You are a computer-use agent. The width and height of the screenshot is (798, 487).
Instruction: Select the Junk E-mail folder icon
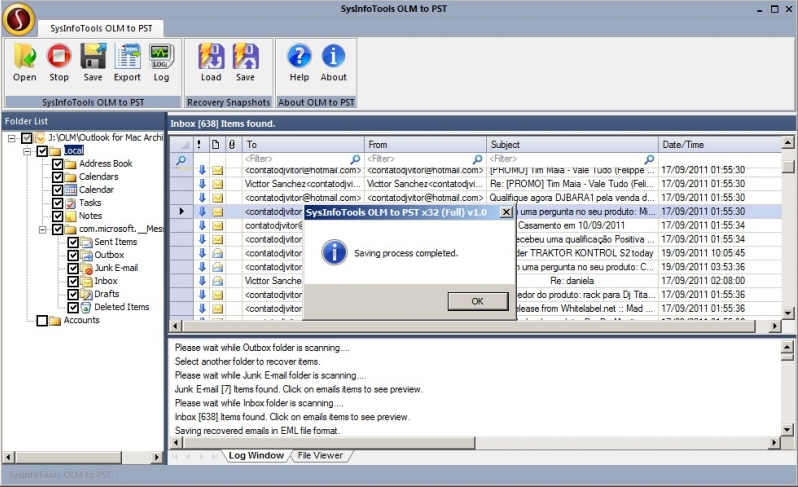(87, 268)
